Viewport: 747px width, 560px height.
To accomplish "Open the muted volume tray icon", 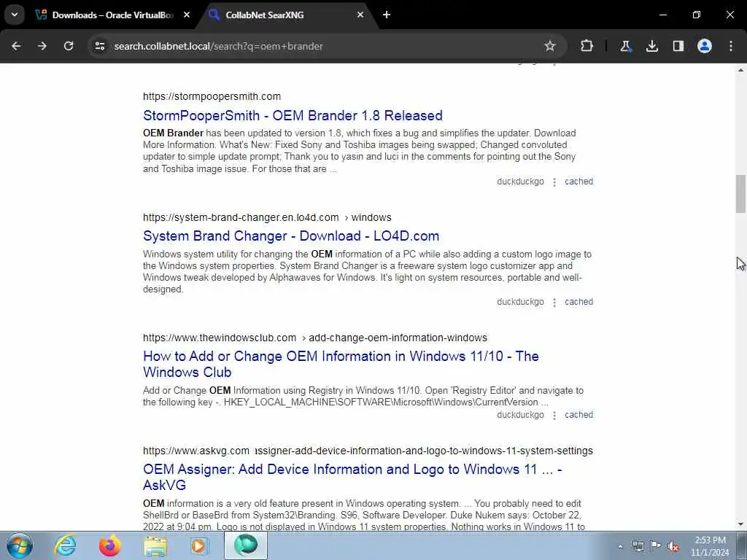I will 673,546.
